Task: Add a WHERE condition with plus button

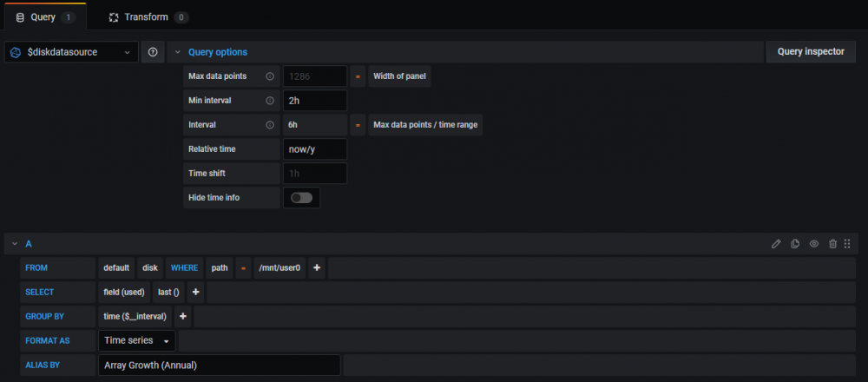Action: [x=317, y=268]
